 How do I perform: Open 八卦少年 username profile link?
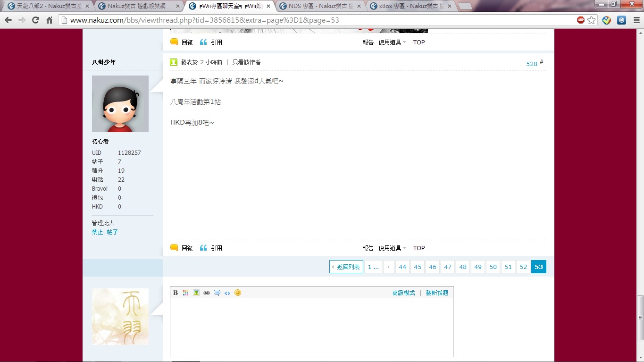[x=104, y=62]
